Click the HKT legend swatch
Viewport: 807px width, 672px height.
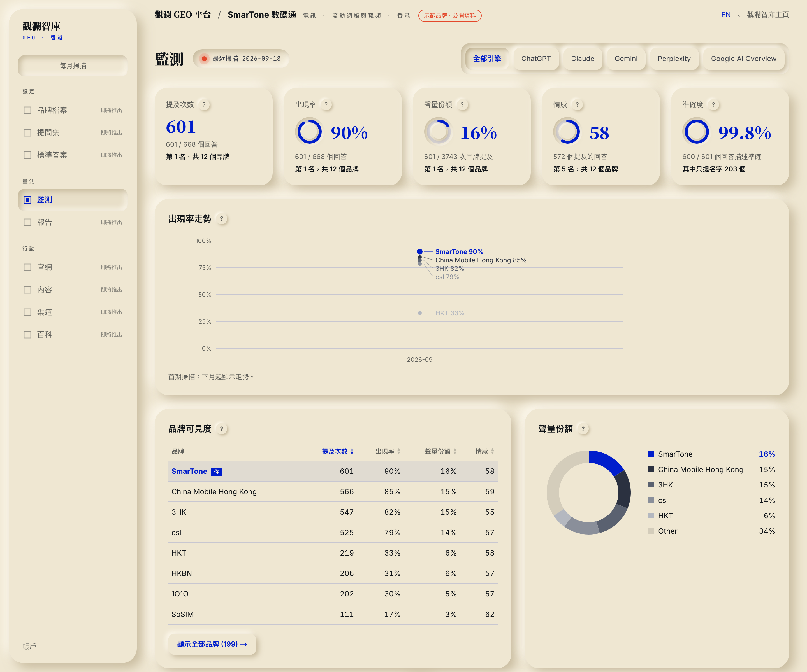coord(651,515)
